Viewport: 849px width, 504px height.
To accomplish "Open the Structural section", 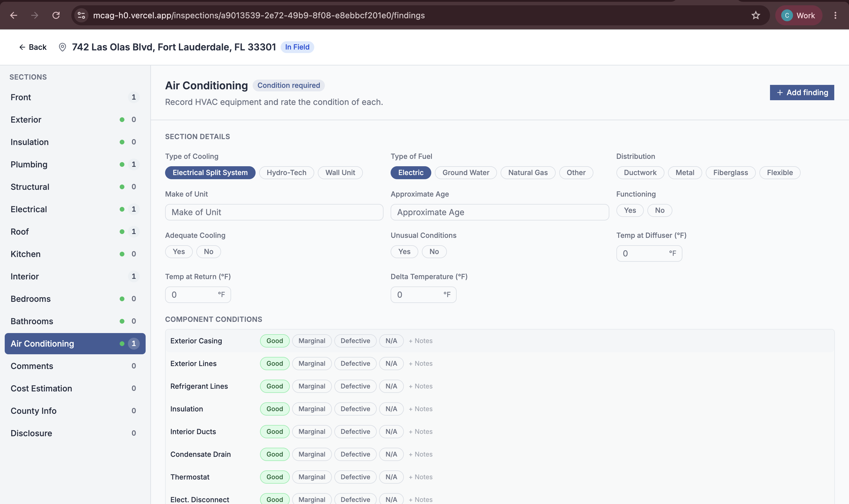I will point(75,187).
